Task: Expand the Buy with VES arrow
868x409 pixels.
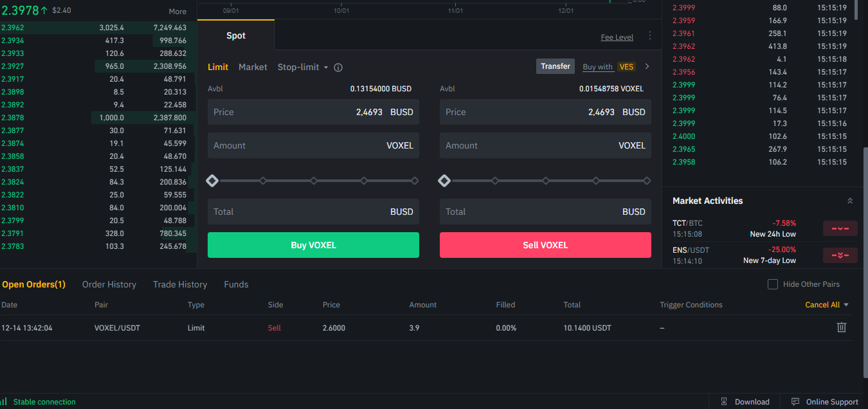Action: point(647,66)
